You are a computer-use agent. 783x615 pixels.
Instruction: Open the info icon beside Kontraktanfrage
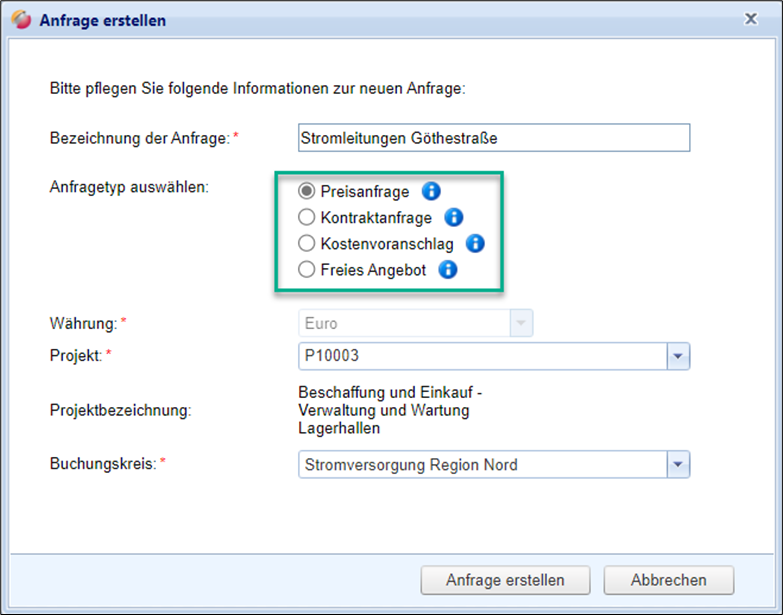(x=453, y=217)
